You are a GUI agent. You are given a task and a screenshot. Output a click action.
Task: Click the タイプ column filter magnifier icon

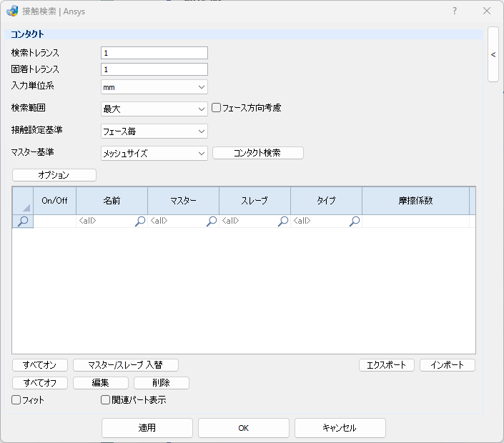pyautogui.click(x=355, y=221)
